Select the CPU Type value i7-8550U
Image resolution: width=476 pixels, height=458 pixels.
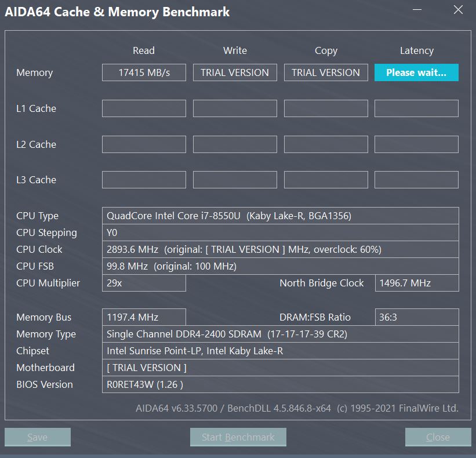[281, 216]
